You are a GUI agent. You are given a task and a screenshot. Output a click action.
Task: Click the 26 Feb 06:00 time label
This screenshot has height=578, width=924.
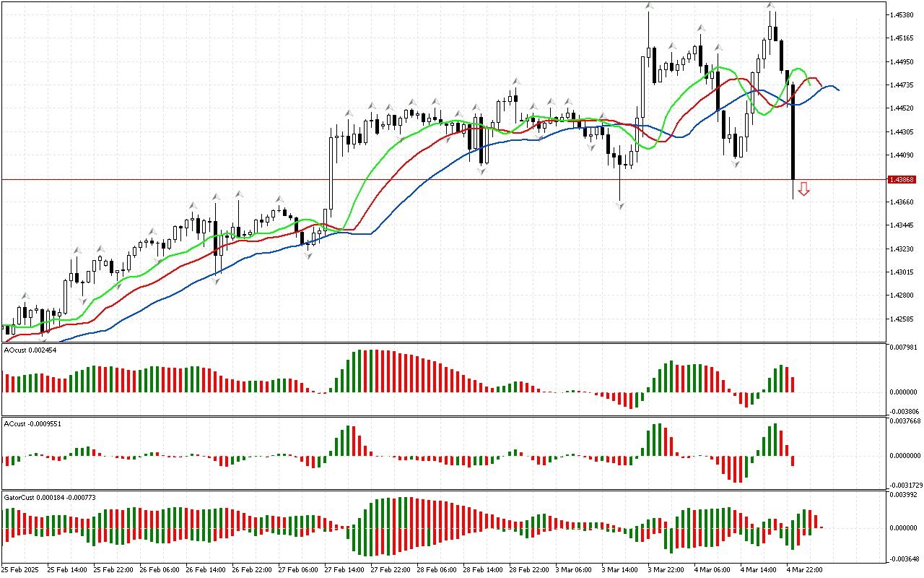point(160,569)
